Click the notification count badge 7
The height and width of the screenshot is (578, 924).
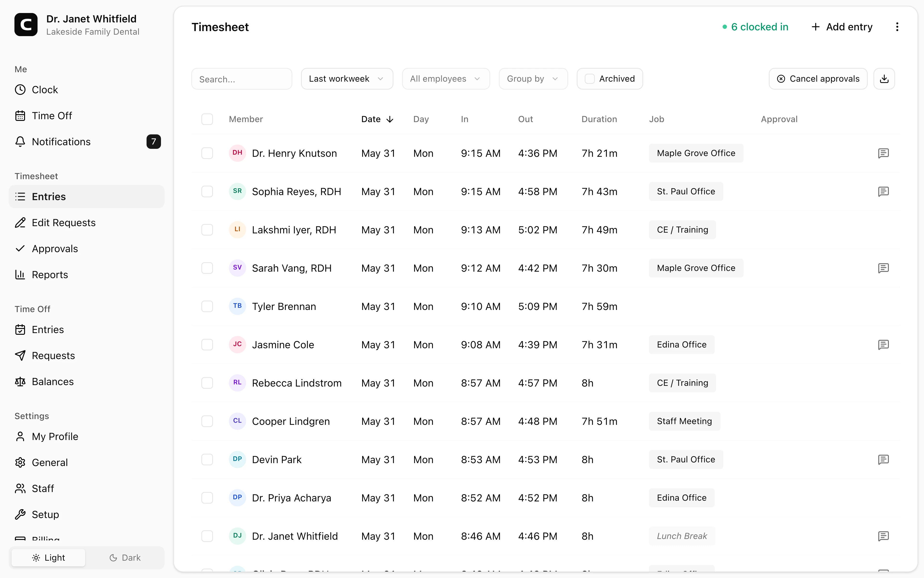pyautogui.click(x=154, y=142)
